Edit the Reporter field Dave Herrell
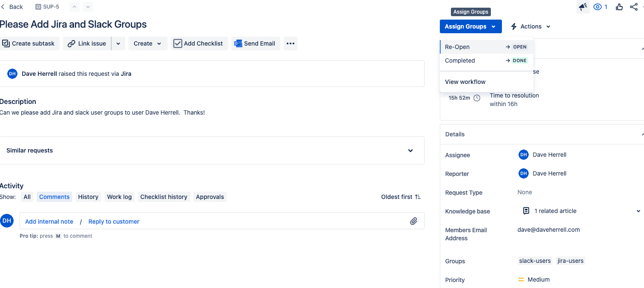644x288 pixels. click(x=543, y=173)
